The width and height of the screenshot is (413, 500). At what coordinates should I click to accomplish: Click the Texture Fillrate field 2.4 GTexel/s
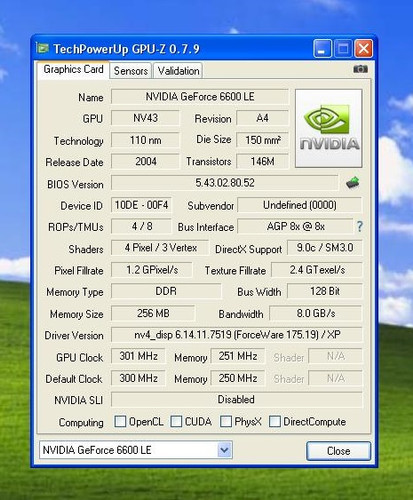(317, 270)
